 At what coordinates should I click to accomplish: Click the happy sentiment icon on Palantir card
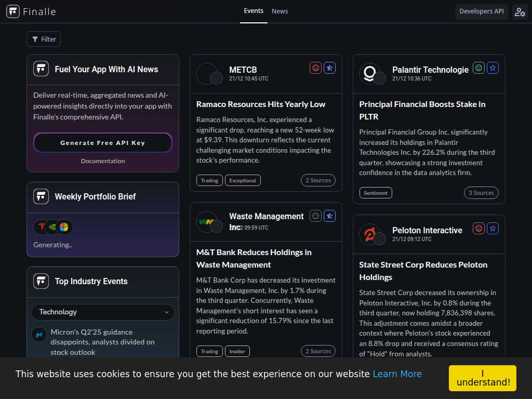[478, 68]
